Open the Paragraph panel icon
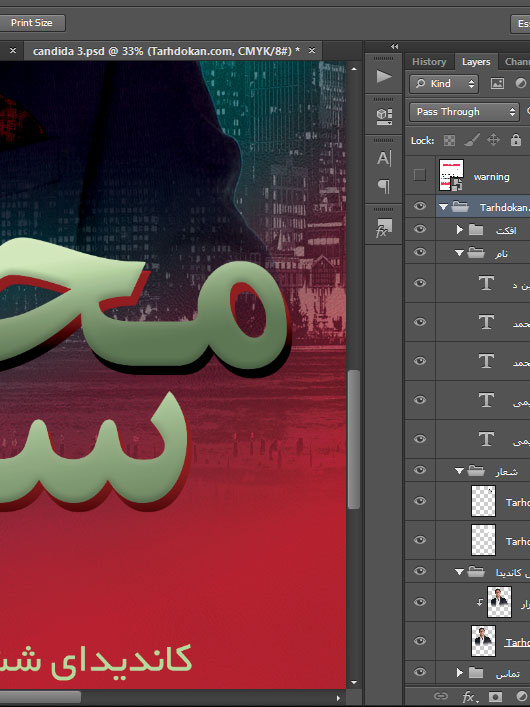Screen dimensions: 530x707 384,186
